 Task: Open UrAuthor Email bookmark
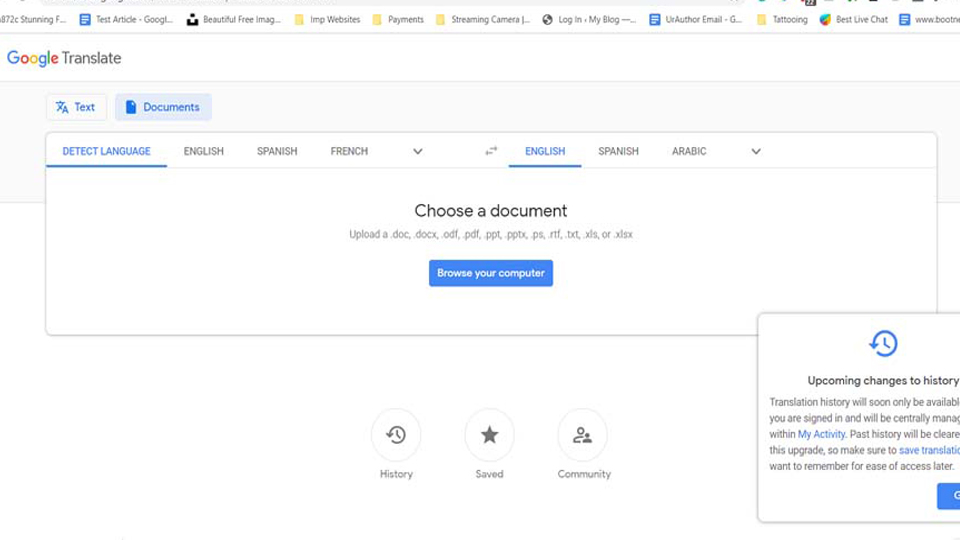pos(696,20)
